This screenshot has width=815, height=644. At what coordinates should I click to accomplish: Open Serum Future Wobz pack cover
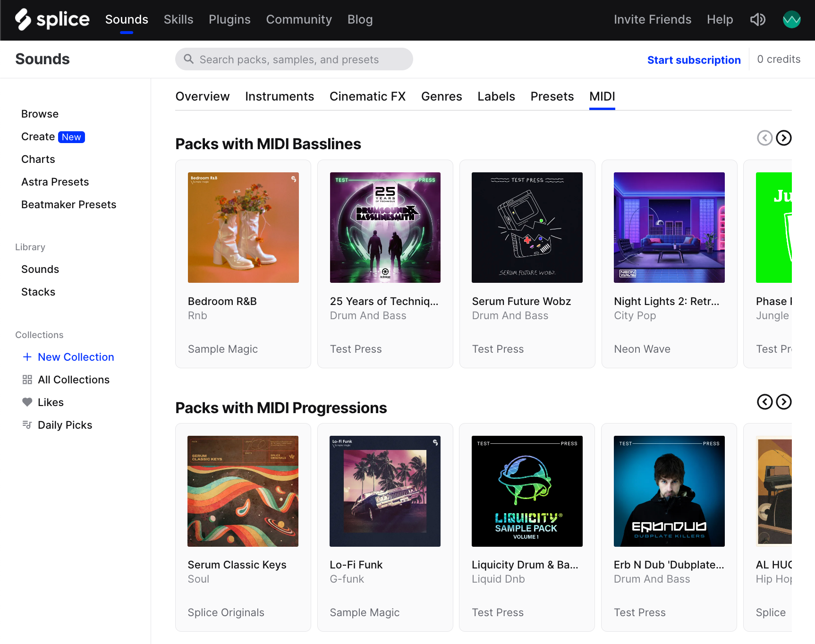tap(527, 228)
